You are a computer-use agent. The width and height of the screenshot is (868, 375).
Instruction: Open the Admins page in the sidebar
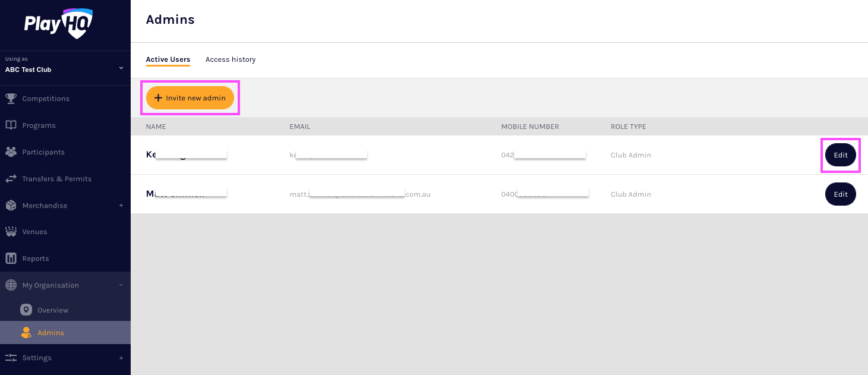pos(50,332)
